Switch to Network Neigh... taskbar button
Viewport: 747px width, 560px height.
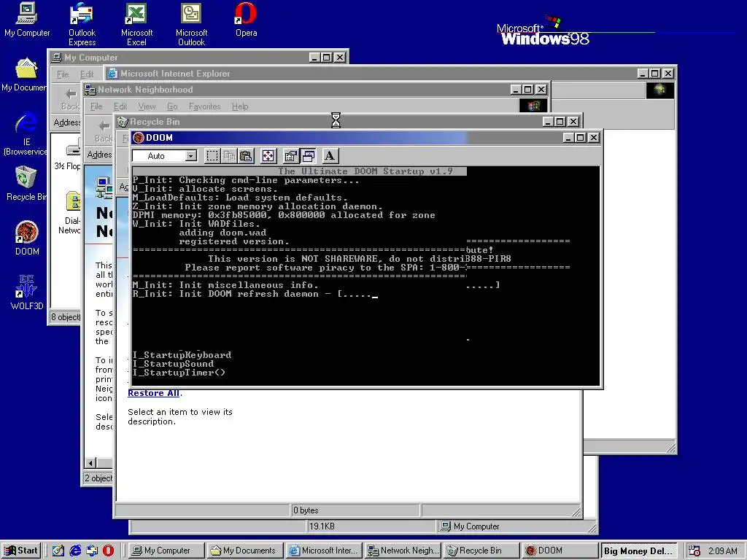pos(402,551)
